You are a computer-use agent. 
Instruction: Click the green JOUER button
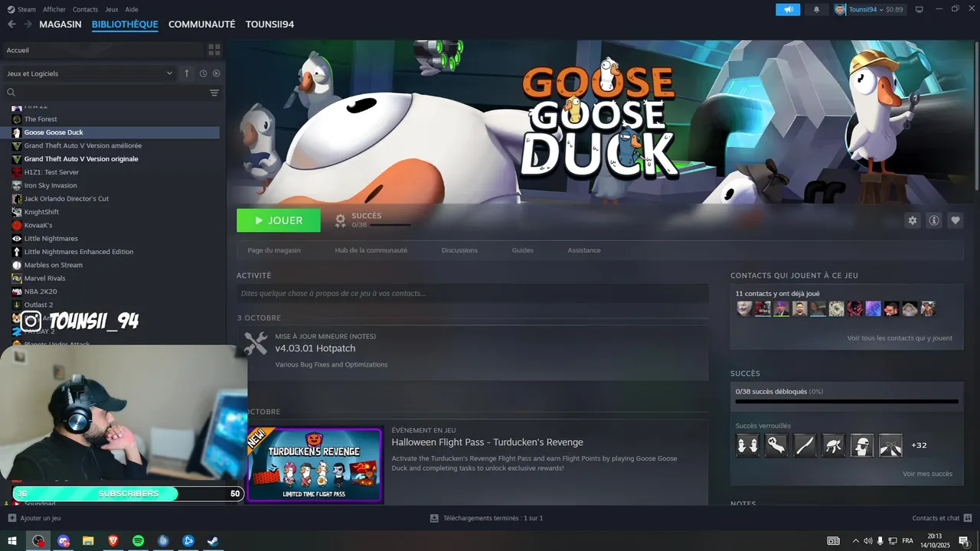click(279, 220)
